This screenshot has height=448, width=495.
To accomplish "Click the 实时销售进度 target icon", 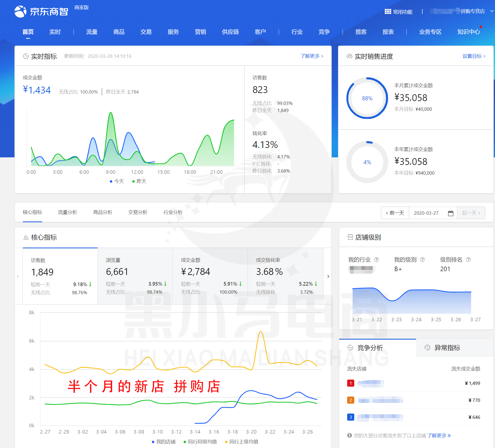I will tap(349, 56).
